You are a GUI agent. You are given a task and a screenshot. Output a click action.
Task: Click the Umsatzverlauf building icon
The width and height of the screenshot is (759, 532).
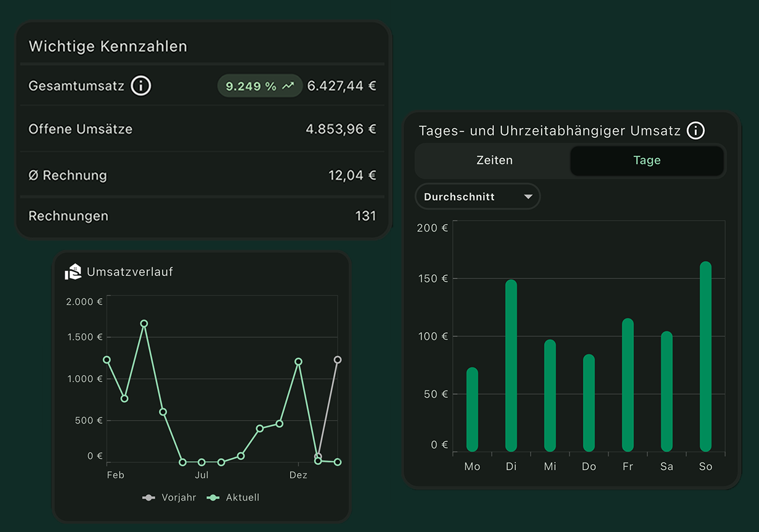73,272
